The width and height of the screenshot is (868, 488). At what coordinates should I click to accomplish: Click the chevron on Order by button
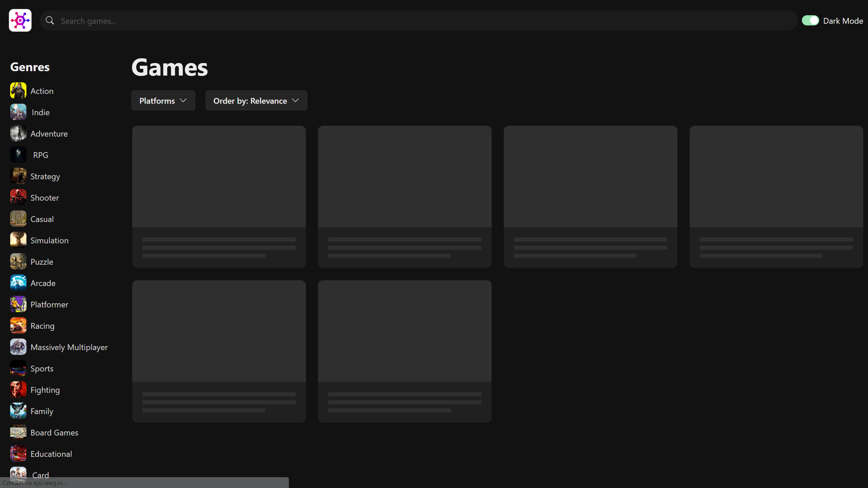[x=295, y=100]
